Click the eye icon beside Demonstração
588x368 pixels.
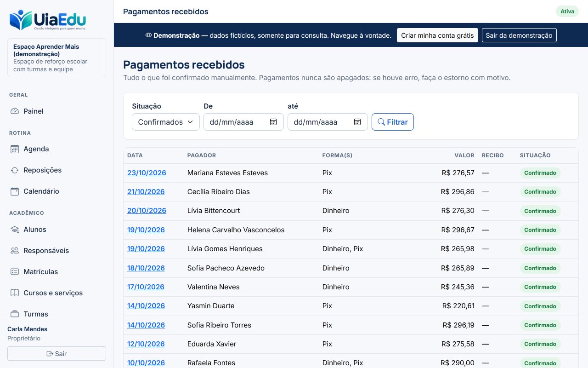click(x=148, y=35)
